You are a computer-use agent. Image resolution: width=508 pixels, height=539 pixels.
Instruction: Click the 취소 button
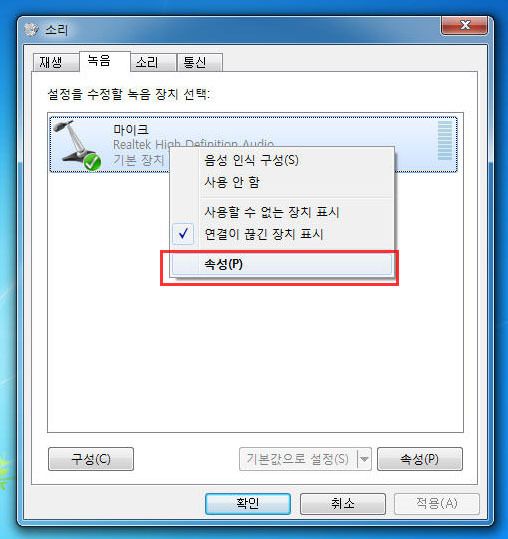343,504
